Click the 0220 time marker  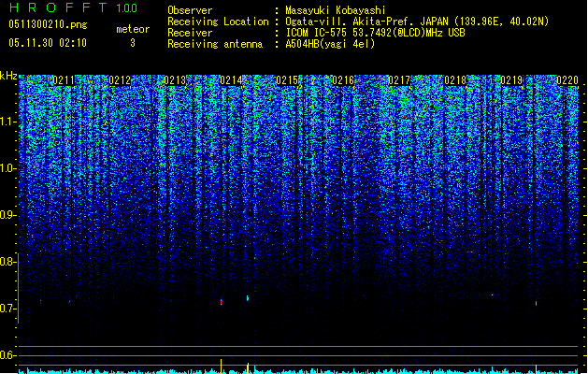pyautogui.click(x=567, y=80)
